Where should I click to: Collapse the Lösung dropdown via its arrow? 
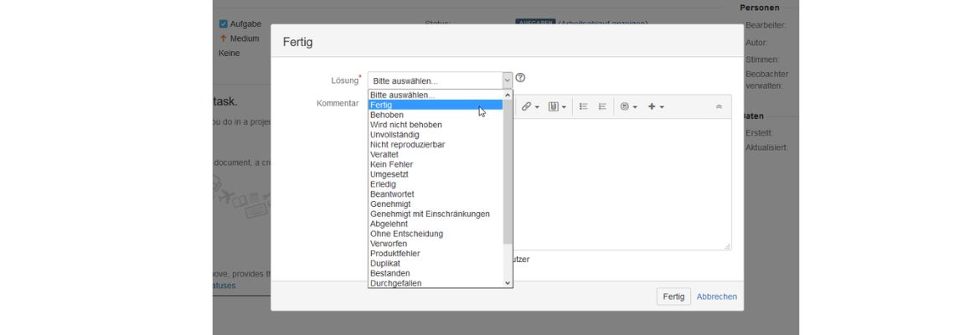[506, 80]
